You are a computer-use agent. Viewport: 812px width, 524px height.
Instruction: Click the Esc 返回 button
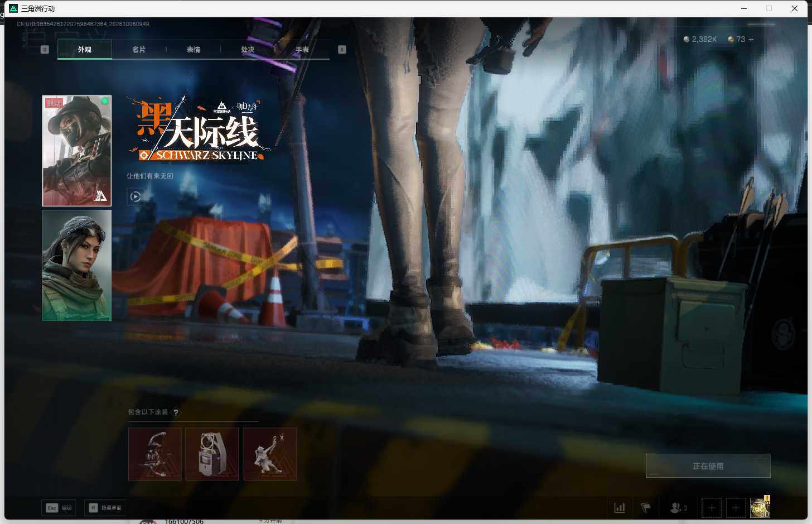(59, 508)
